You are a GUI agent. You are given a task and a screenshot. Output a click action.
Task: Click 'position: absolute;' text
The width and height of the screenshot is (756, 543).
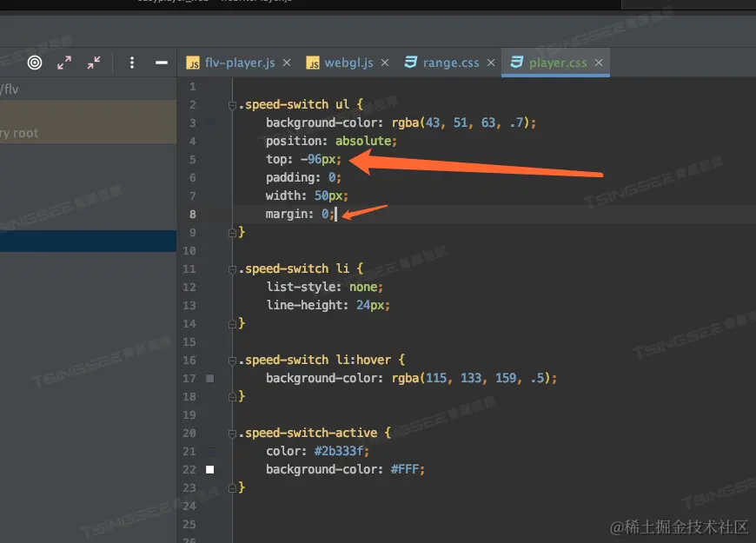(x=331, y=141)
